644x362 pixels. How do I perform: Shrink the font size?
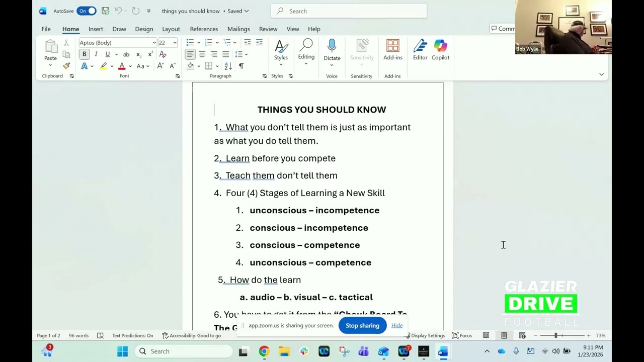172,66
